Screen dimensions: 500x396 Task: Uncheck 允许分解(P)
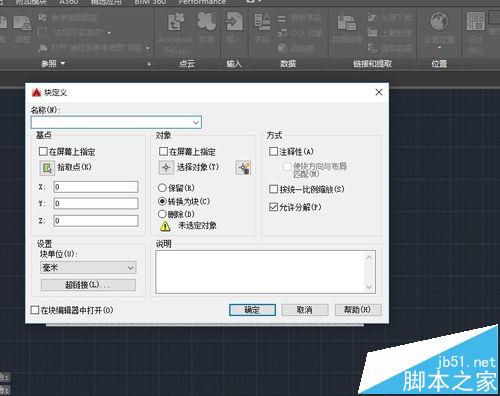[273, 207]
